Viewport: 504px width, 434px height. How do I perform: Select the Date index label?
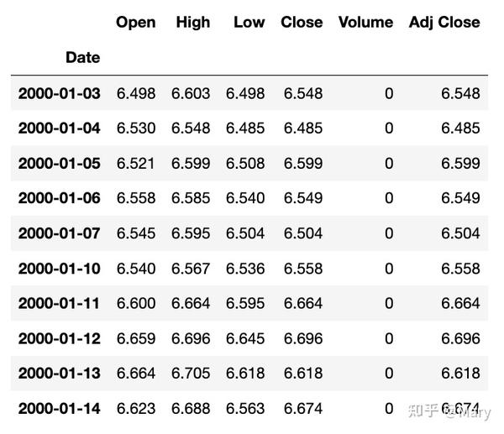coord(82,57)
